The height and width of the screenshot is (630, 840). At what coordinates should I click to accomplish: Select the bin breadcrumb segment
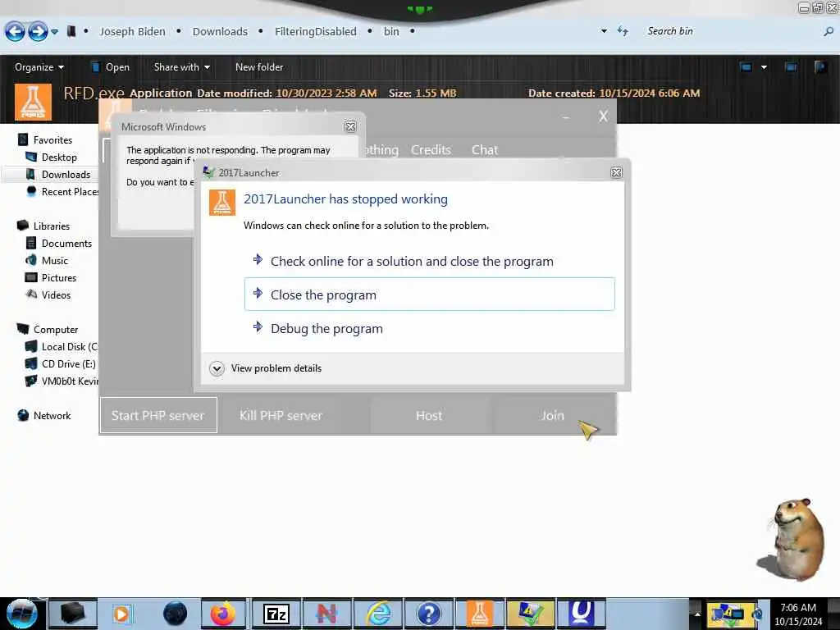pyautogui.click(x=391, y=32)
